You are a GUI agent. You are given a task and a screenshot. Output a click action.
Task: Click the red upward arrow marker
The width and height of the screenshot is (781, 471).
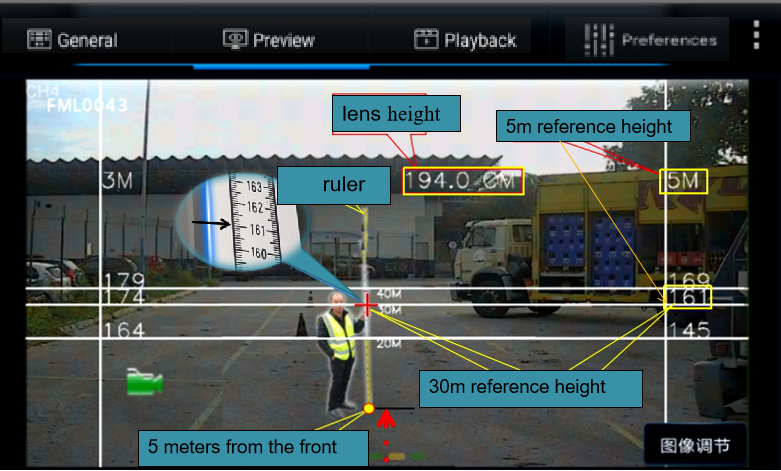click(386, 414)
